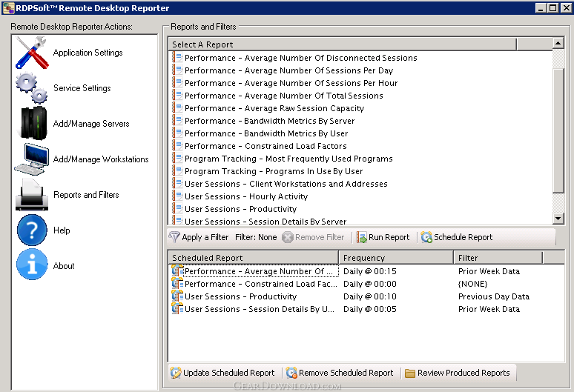The height and width of the screenshot is (392, 574).
Task: Open Application Settings wrench and screwdriver icon
Action: pos(32,53)
